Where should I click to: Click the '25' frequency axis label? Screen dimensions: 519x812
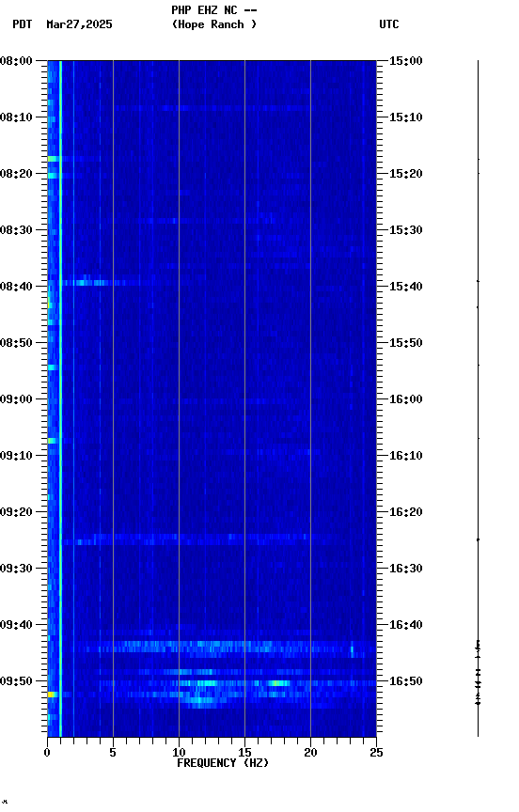pyautogui.click(x=377, y=753)
